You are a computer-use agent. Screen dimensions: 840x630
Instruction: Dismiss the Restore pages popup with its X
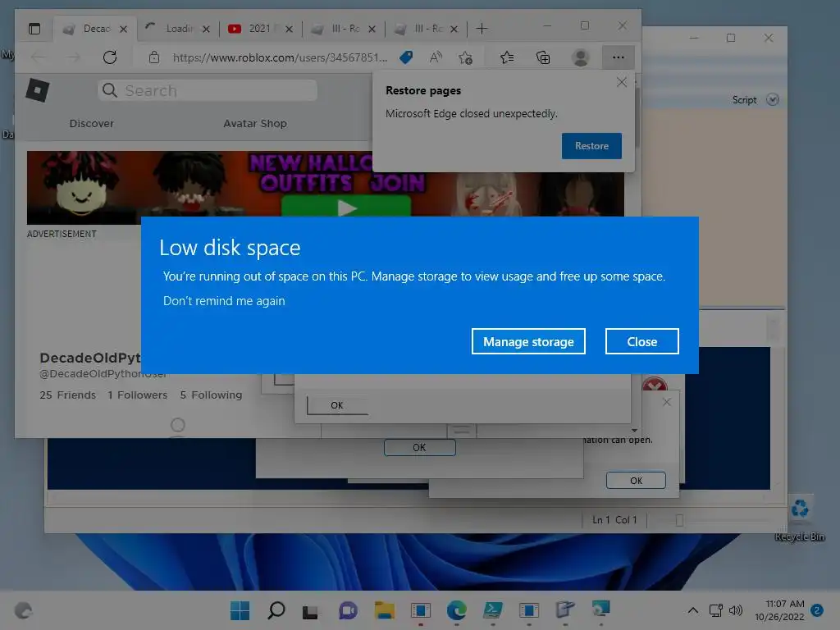[622, 82]
